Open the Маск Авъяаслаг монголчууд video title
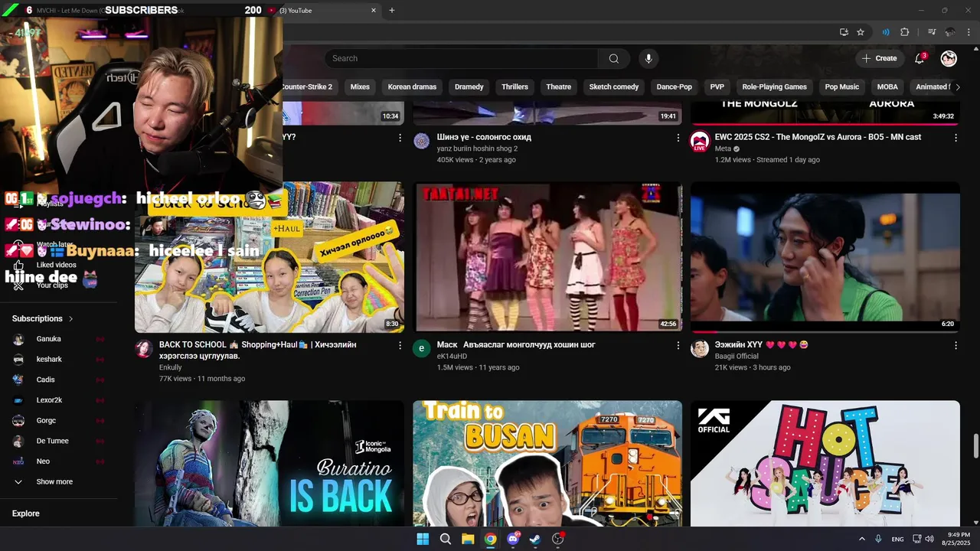 pyautogui.click(x=516, y=345)
